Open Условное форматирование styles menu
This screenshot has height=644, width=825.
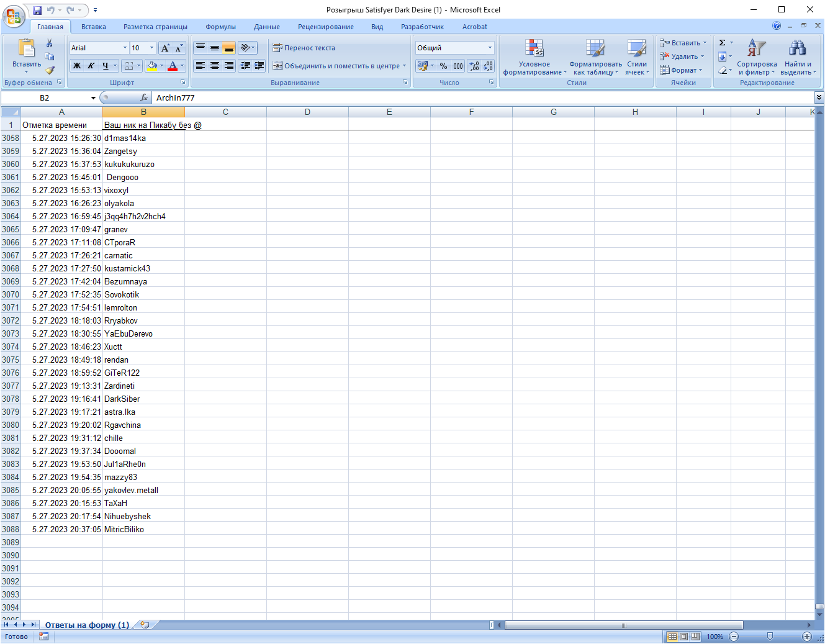pyautogui.click(x=534, y=58)
